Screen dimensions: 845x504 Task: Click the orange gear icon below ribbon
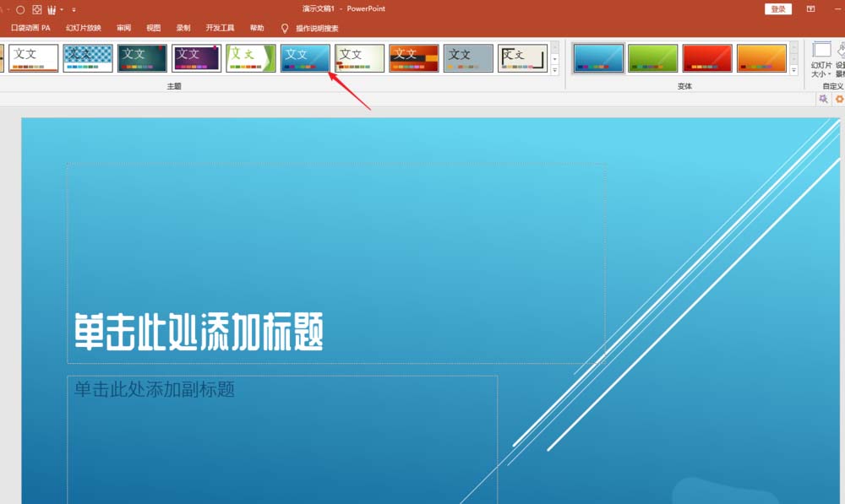pyautogui.click(x=839, y=99)
